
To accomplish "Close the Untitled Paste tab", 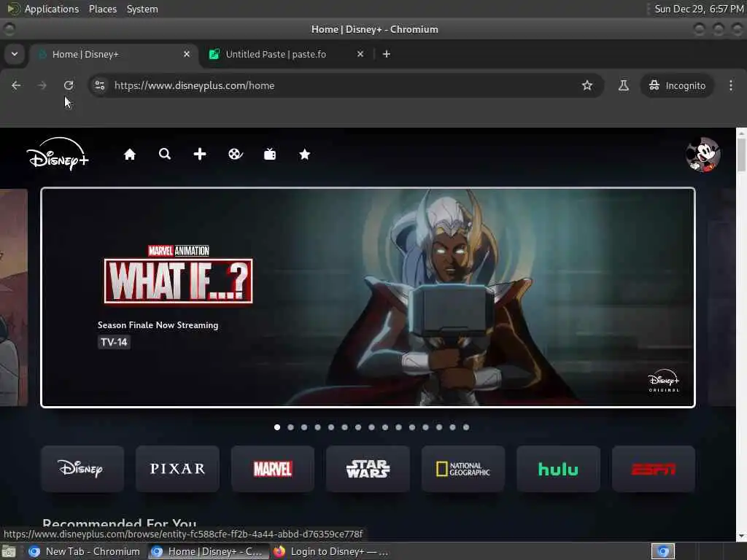I will tap(360, 54).
